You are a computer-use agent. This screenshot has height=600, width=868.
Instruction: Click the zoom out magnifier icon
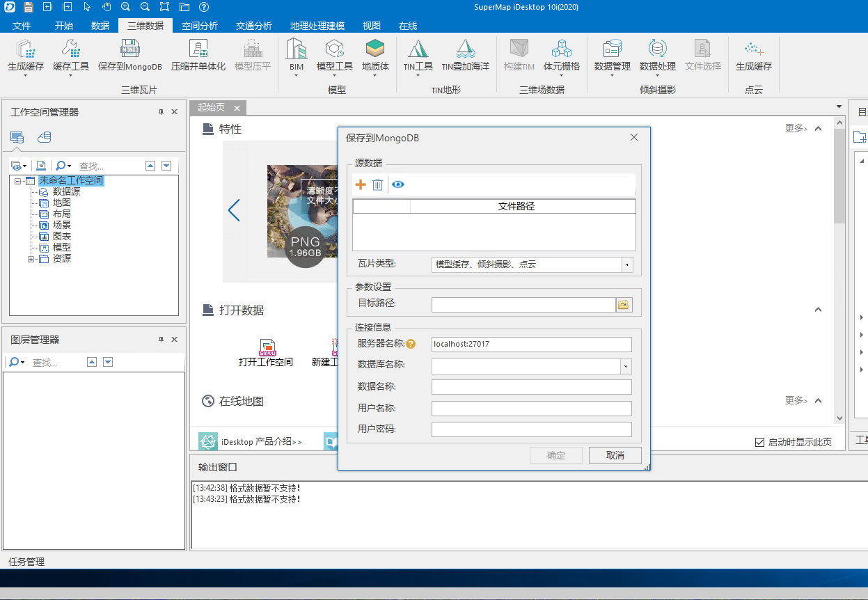click(145, 8)
